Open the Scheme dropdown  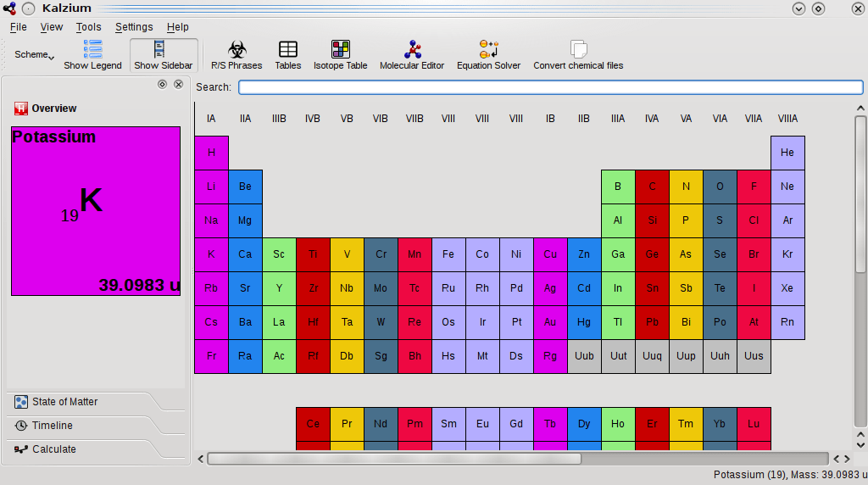point(34,55)
